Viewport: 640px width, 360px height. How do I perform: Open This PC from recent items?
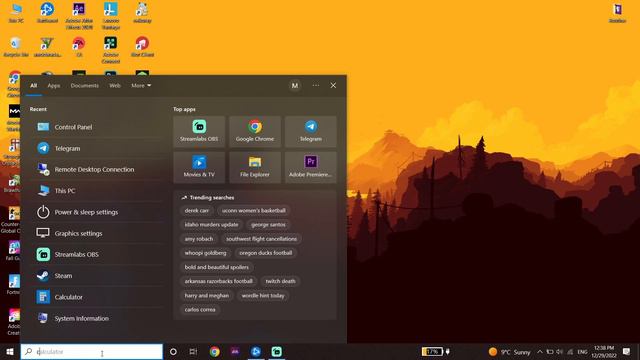pyautogui.click(x=97, y=191)
